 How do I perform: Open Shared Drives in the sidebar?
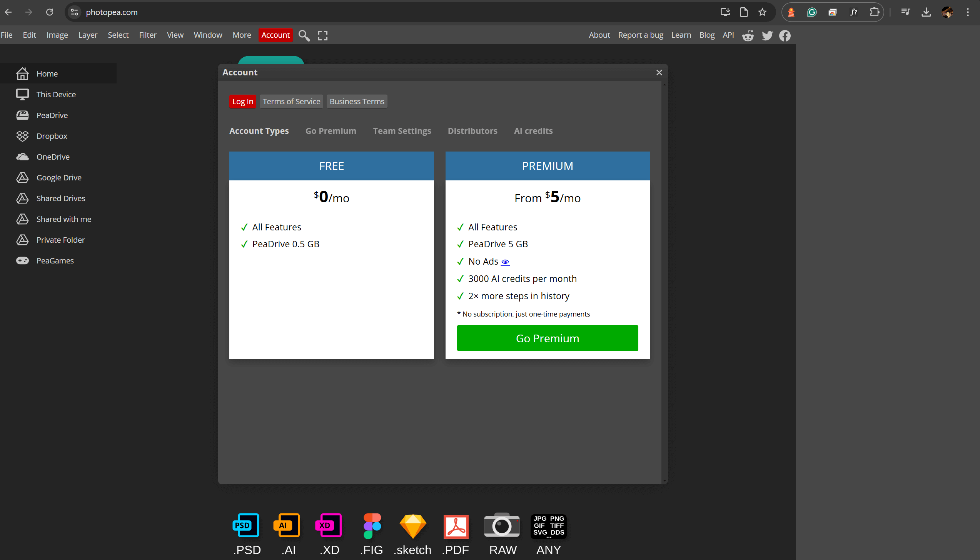point(58,198)
